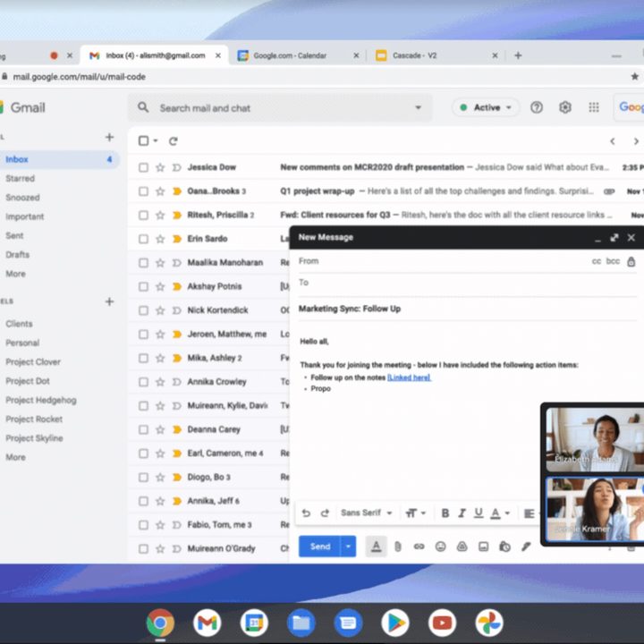Insert photo icon in compose footer
The height and width of the screenshot is (644, 644).
[483, 547]
